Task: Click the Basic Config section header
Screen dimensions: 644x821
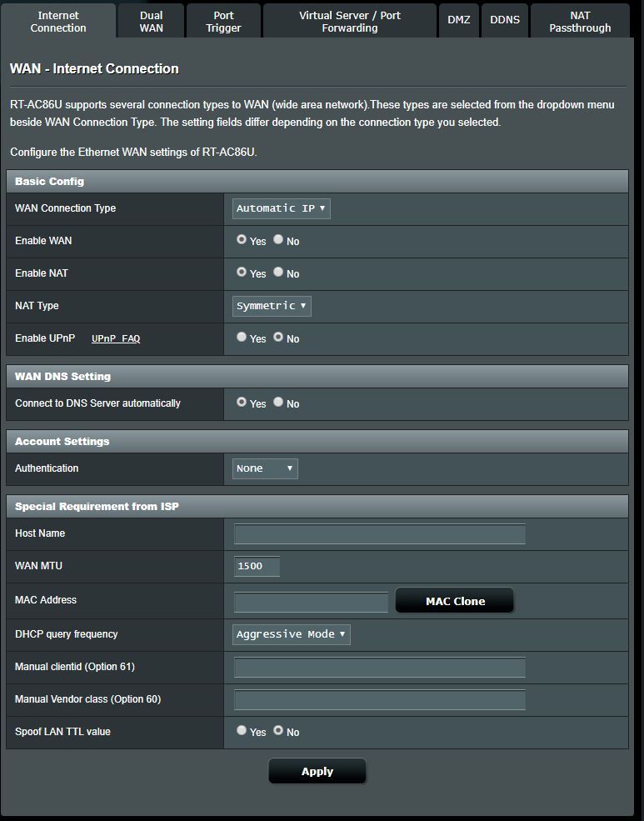Action: 317,181
